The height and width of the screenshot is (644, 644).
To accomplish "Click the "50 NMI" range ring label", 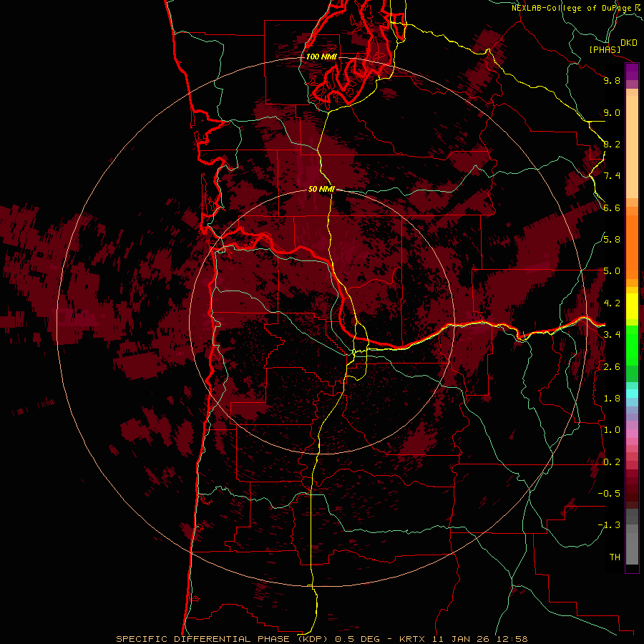I will coord(321,190).
